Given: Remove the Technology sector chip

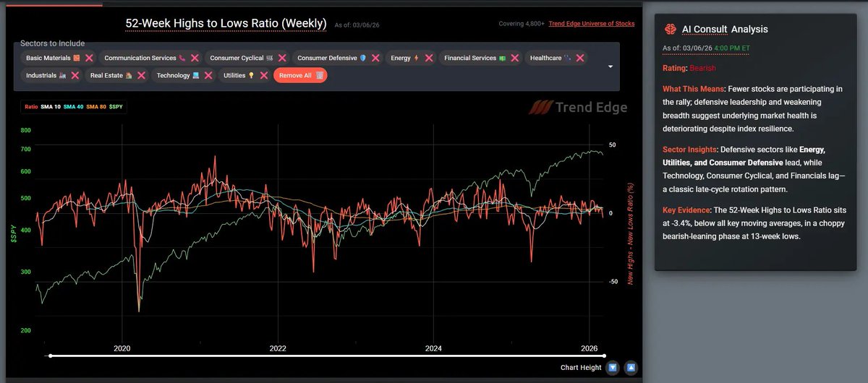Looking at the screenshot, I should coord(208,75).
